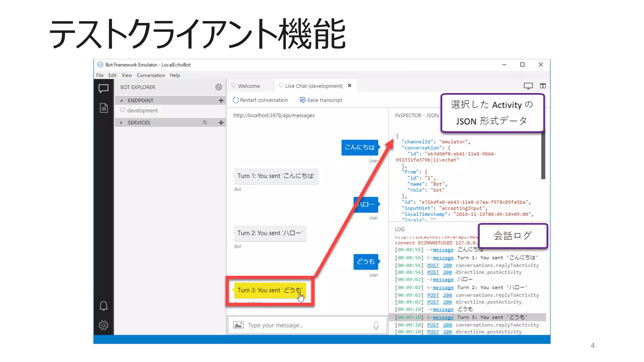Open the document resources sidebar icon

pos(103,108)
